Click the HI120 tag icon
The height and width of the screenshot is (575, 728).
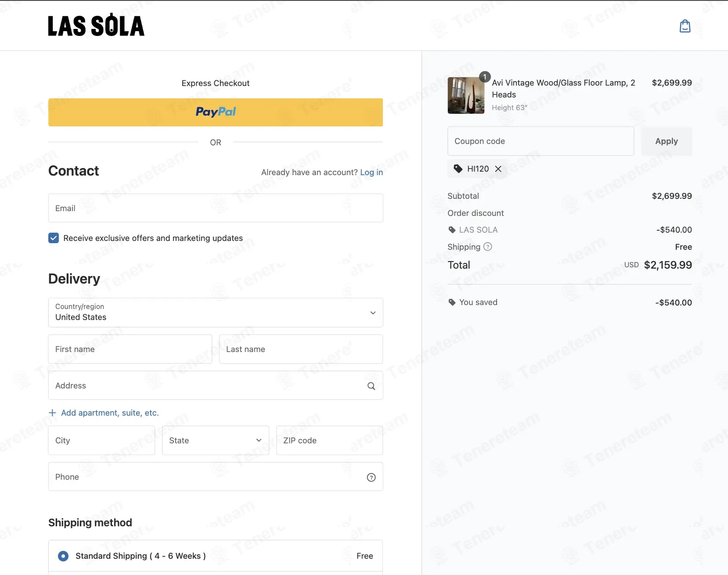click(x=458, y=169)
